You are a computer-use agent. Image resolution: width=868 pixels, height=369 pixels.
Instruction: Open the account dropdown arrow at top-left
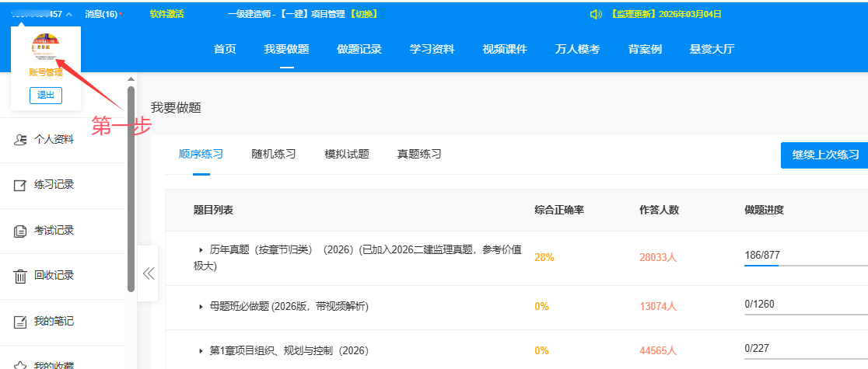(69, 14)
